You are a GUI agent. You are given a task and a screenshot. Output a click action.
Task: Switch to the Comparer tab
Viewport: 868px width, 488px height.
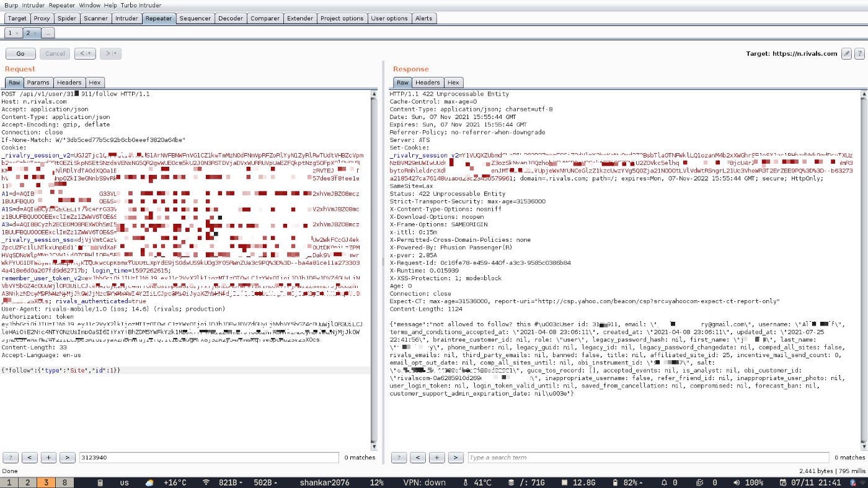[265, 19]
